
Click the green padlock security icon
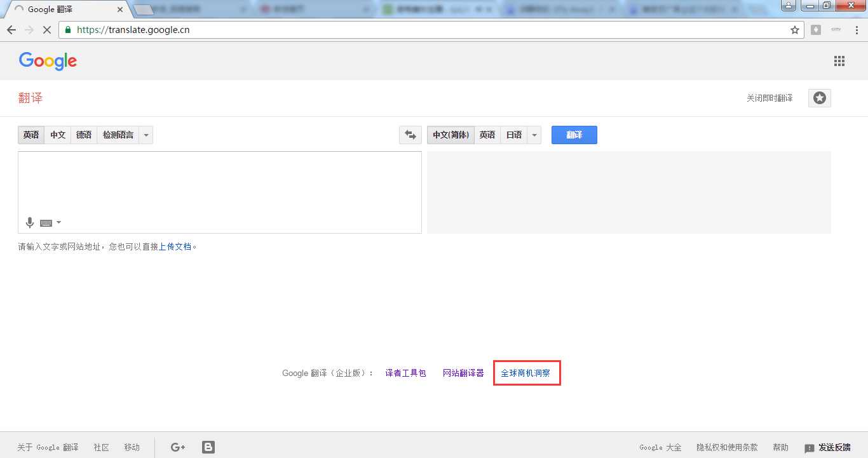click(x=69, y=30)
